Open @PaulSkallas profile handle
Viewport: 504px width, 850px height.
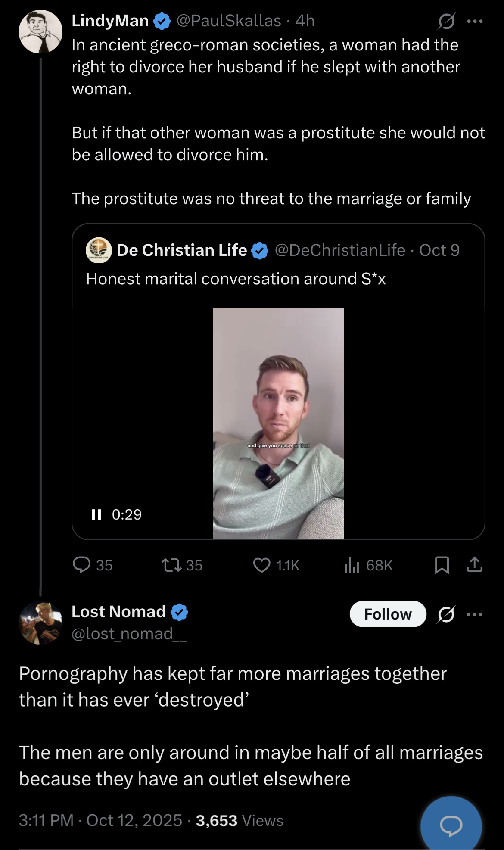pyautogui.click(x=229, y=21)
